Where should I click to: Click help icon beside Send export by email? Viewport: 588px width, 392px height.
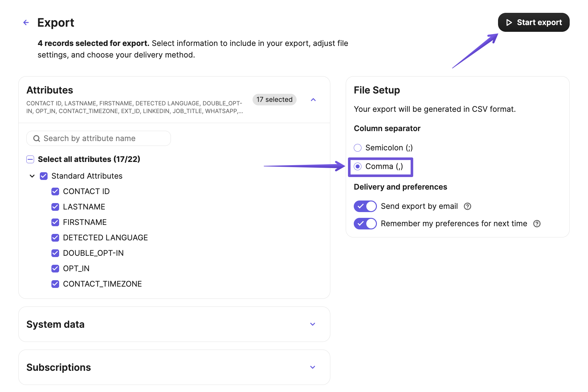coord(468,206)
